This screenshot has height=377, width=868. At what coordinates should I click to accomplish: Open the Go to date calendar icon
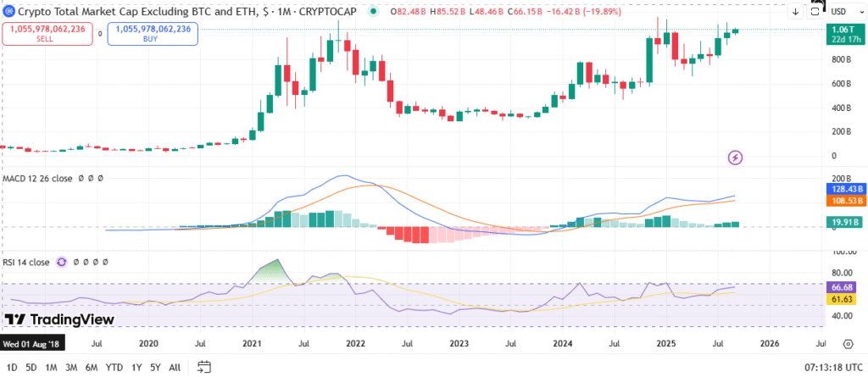(x=204, y=367)
